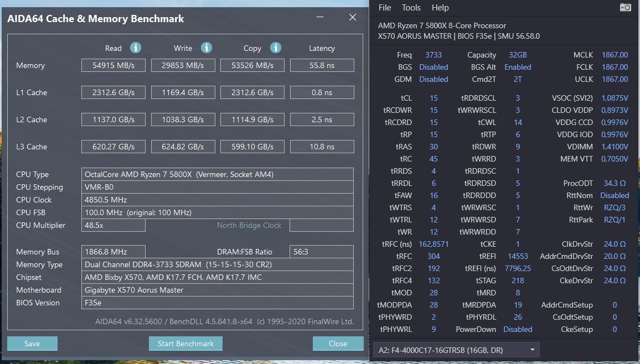The height and width of the screenshot is (364, 640).
Task: Click the L2 Cache Read 1137.0 GB/s field
Action: 113,119
